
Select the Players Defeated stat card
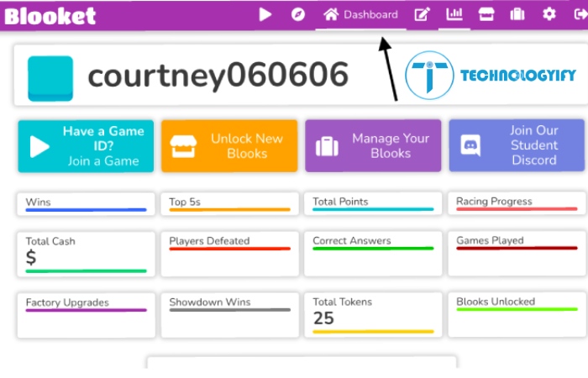point(229,254)
